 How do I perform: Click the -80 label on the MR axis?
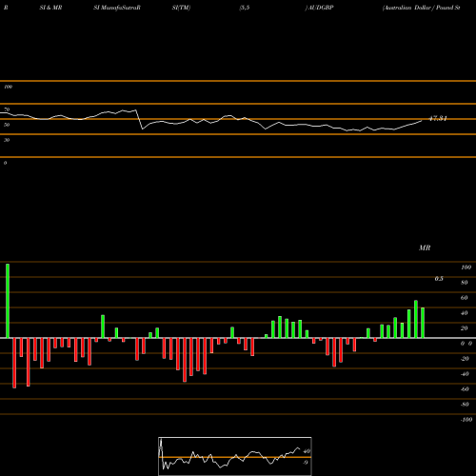465,405
